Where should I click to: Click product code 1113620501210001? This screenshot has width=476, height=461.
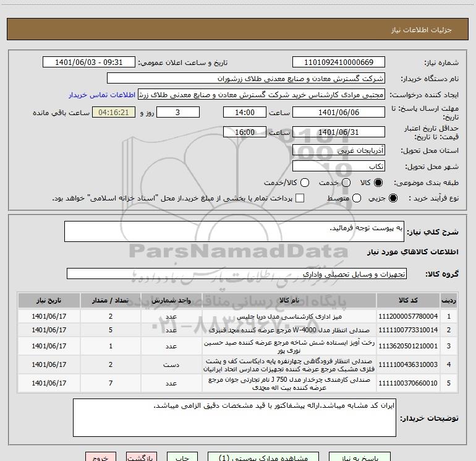tap(408, 346)
